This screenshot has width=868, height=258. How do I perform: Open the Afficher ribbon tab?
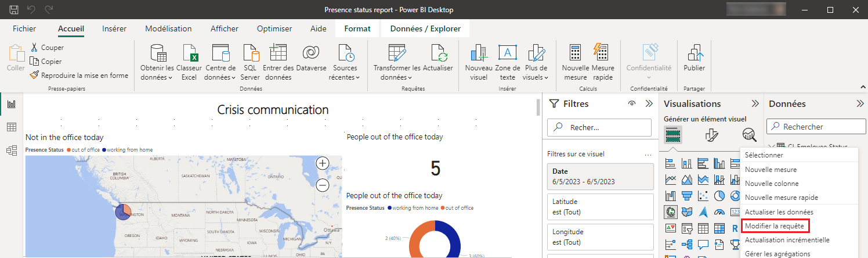225,28
